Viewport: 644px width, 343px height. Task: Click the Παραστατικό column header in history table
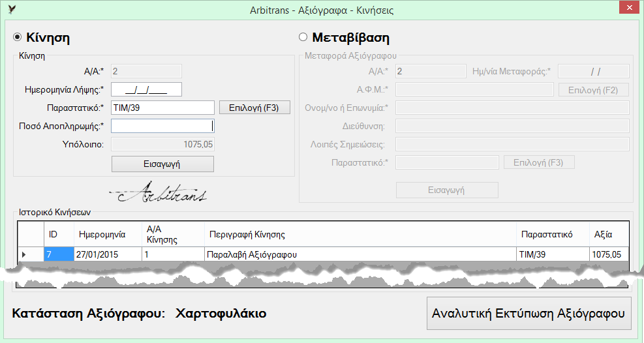[x=553, y=234]
